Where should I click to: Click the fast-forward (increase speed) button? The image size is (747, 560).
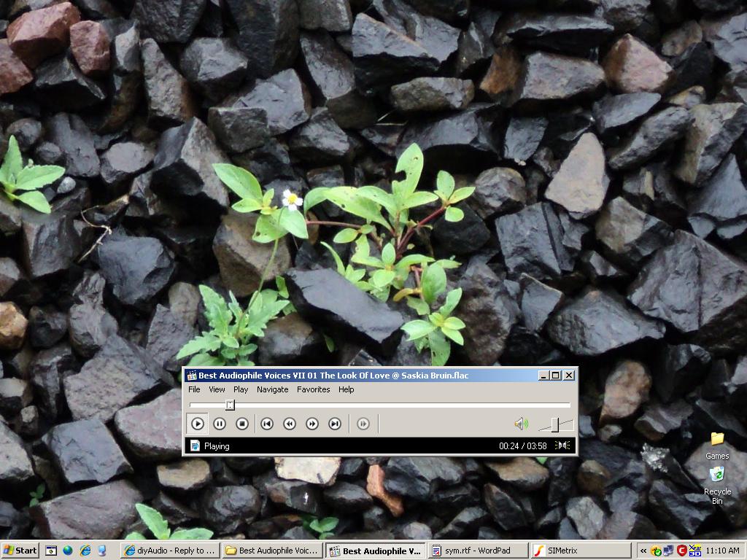(x=312, y=424)
